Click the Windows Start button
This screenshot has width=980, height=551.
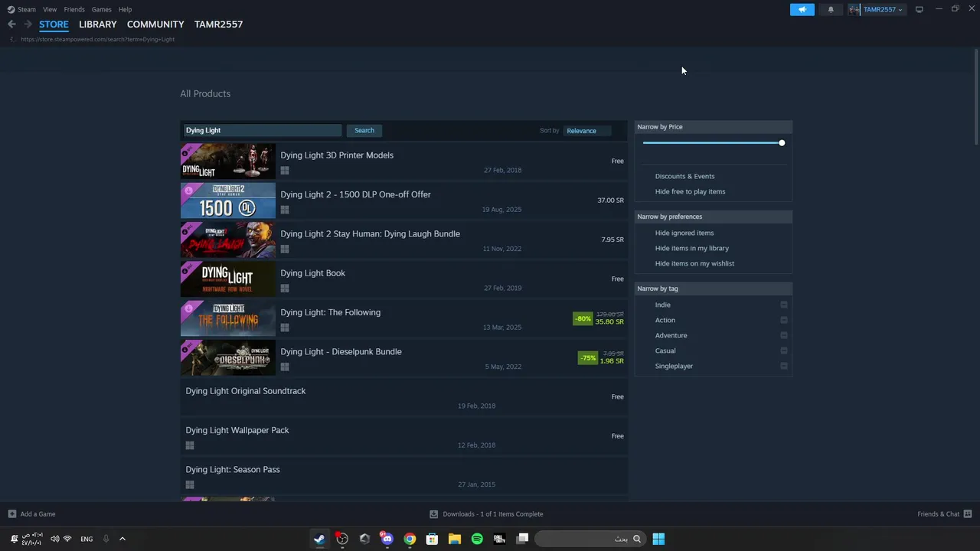(658, 539)
